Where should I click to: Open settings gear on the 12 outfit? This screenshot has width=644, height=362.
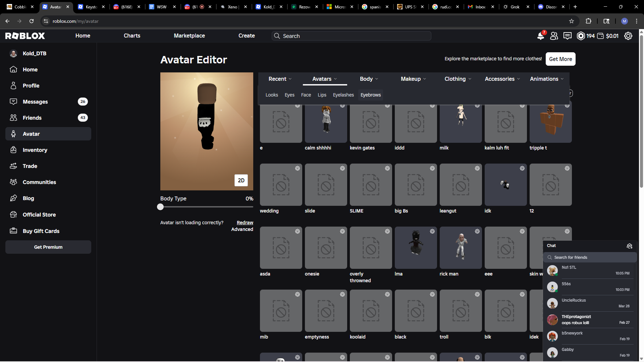coord(567,168)
